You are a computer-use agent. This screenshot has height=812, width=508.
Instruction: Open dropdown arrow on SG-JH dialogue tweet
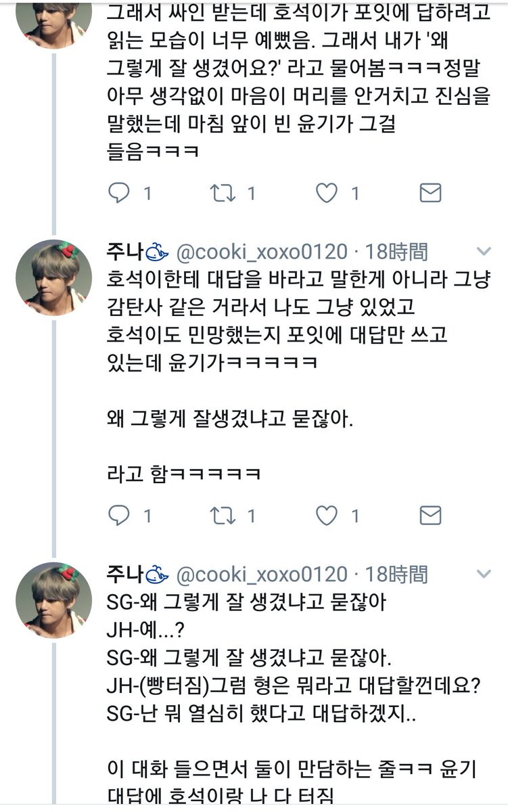[x=484, y=574]
